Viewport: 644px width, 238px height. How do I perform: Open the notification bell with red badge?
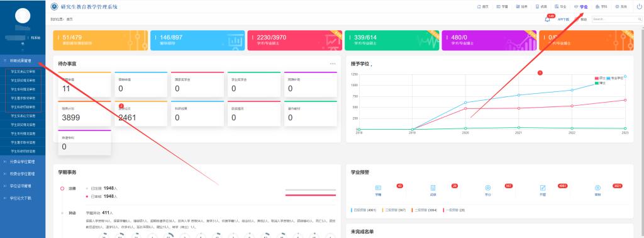pos(547,20)
